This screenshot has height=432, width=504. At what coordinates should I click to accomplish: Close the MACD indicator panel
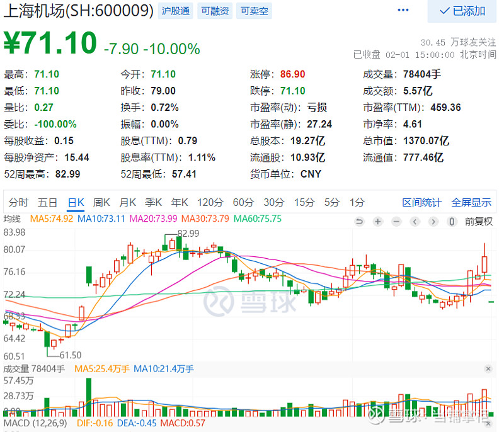(488, 424)
